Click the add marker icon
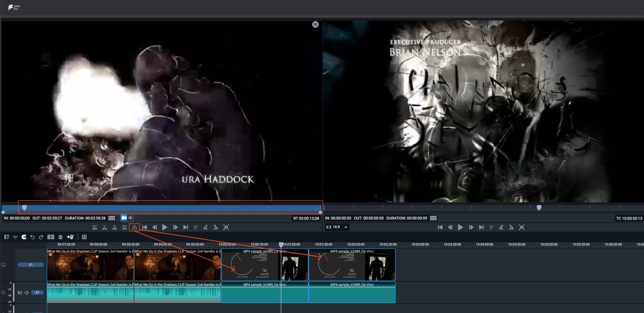The height and width of the screenshot is (313, 644). (x=15, y=237)
